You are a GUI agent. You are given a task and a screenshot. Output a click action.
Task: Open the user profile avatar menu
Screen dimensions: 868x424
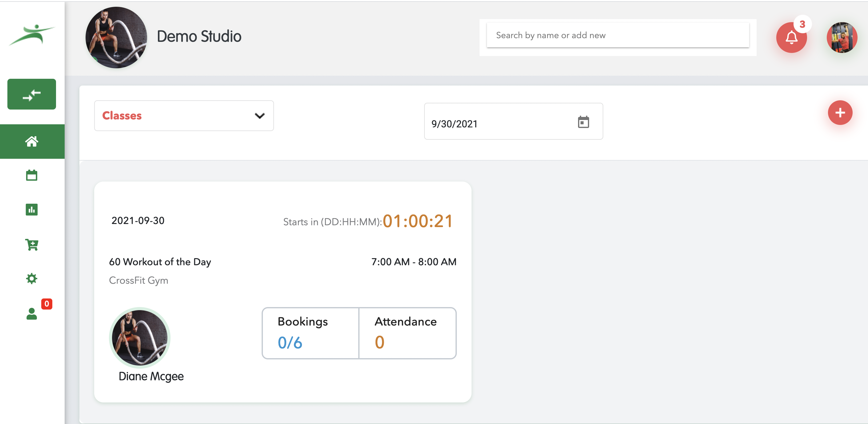842,37
